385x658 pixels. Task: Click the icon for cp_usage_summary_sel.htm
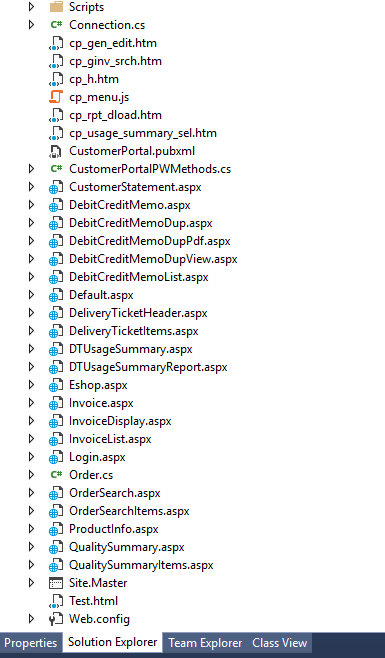point(56,133)
